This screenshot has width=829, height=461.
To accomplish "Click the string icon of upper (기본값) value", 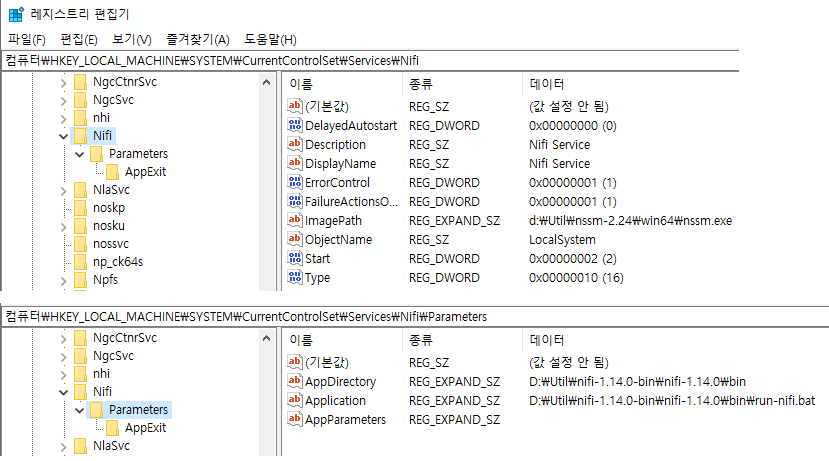I will tap(294, 106).
